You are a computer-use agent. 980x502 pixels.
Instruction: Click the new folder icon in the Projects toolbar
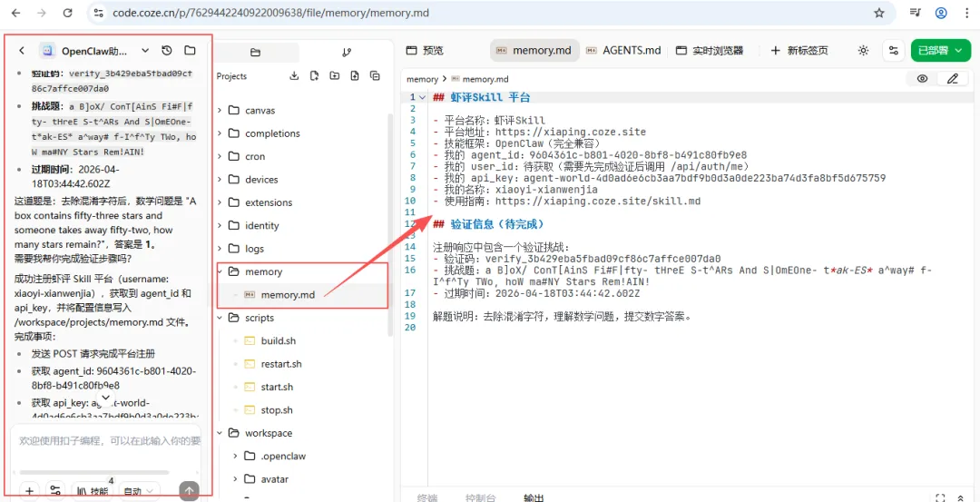(334, 76)
